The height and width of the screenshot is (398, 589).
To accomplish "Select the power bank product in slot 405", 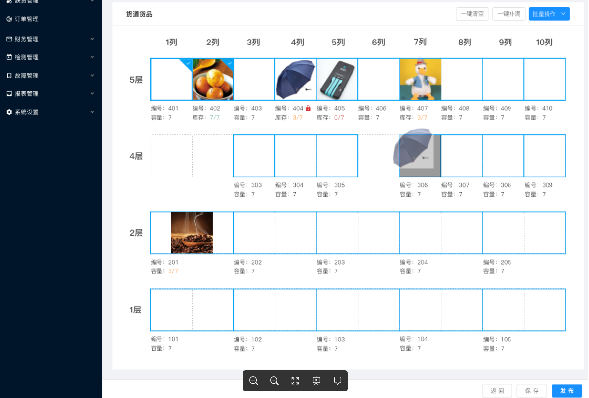I will coord(337,79).
